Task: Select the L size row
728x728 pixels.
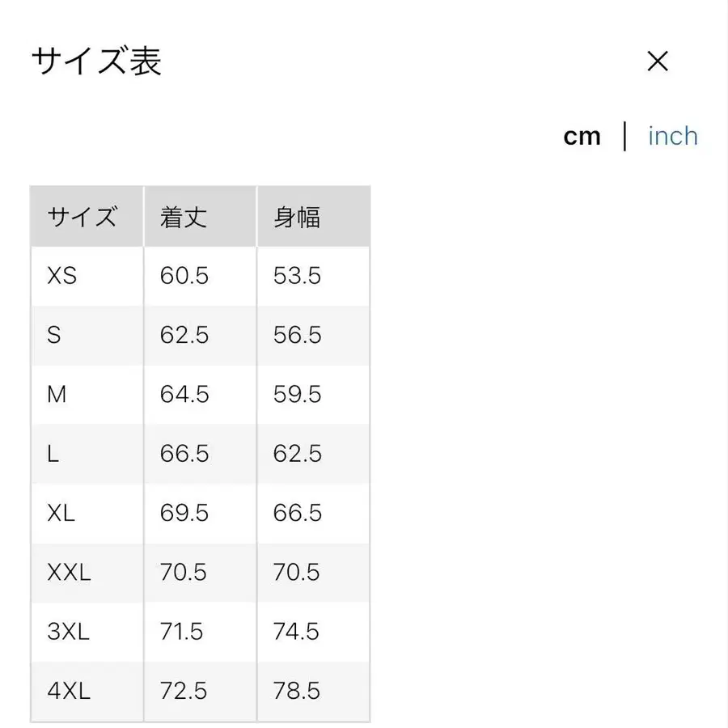Action: [x=87, y=454]
